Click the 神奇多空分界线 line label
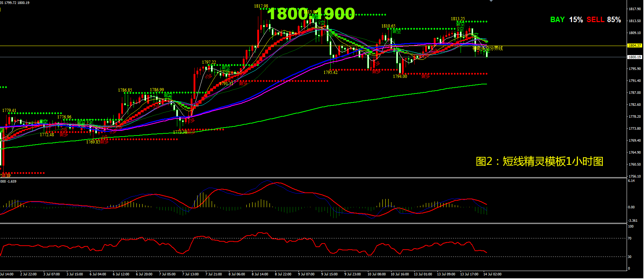Viewport: 644px width, 279px height. coord(488,48)
